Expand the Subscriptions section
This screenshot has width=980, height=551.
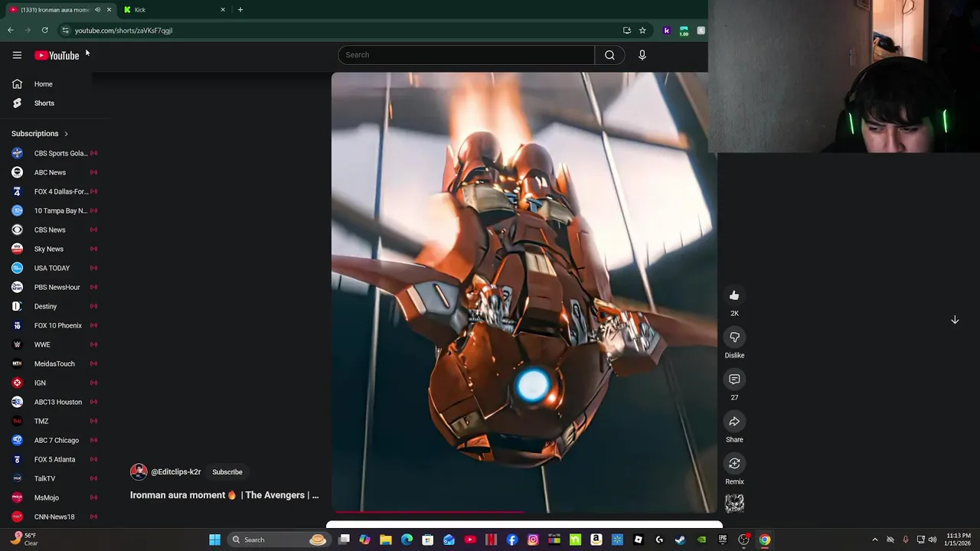(x=40, y=134)
